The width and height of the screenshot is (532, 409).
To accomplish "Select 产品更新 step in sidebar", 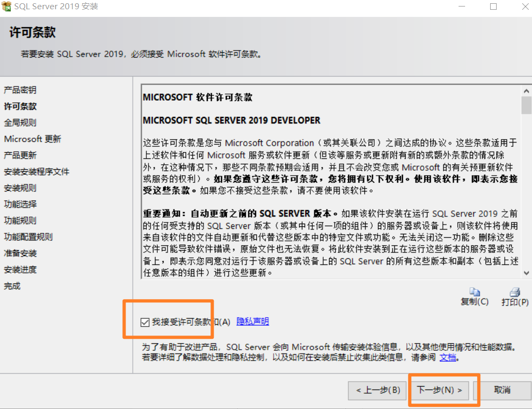I will click(x=20, y=156).
